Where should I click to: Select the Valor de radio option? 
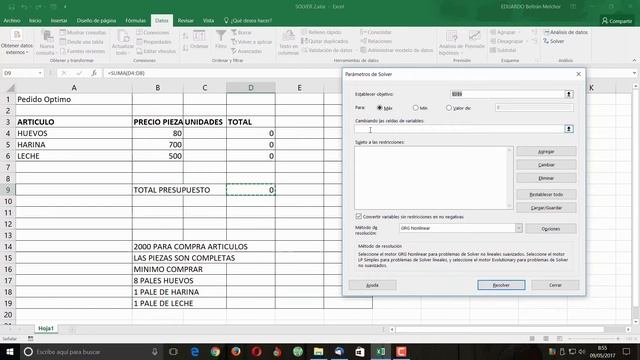[x=449, y=108]
